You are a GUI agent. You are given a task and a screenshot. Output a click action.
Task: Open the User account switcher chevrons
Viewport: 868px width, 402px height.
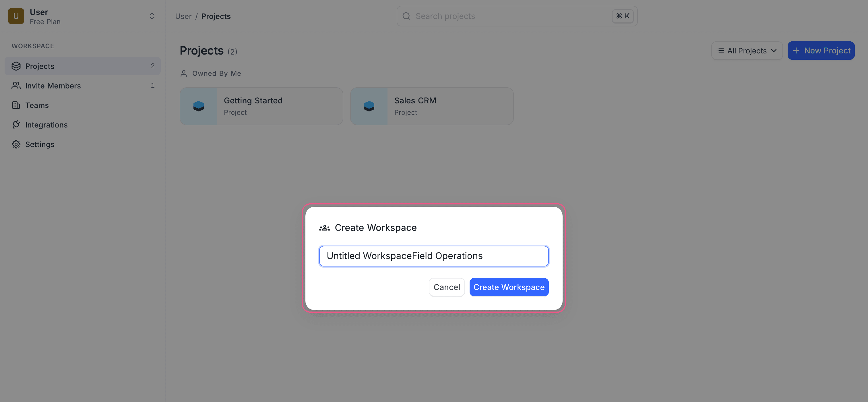(152, 16)
